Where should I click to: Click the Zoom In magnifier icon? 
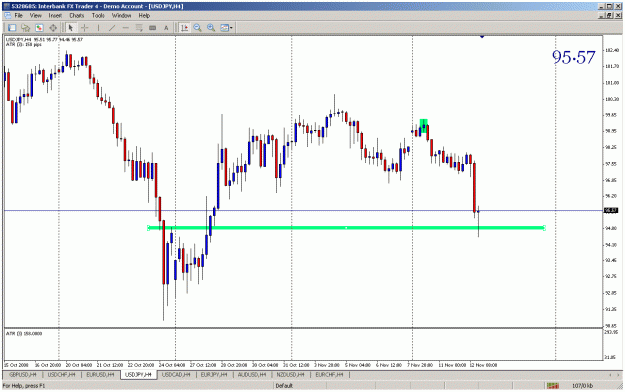click(x=211, y=28)
